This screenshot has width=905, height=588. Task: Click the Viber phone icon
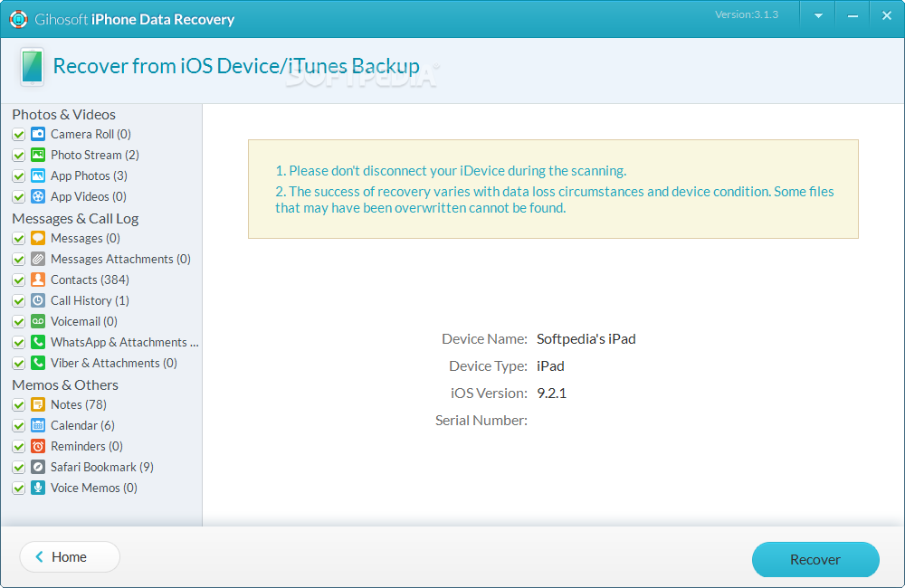[x=38, y=363]
